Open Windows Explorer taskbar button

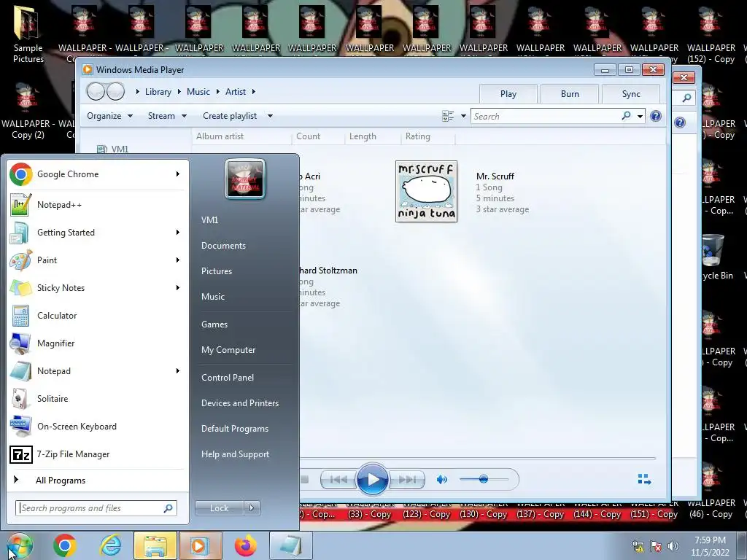pyautogui.click(x=155, y=545)
